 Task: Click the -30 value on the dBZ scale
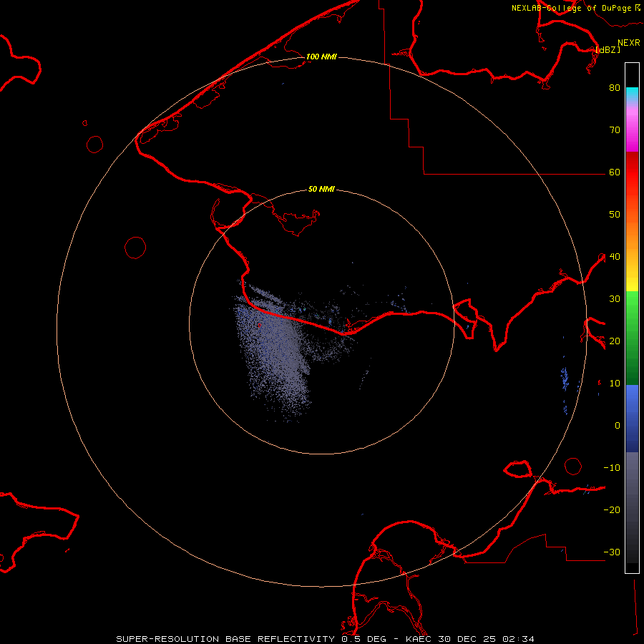pyautogui.click(x=612, y=552)
